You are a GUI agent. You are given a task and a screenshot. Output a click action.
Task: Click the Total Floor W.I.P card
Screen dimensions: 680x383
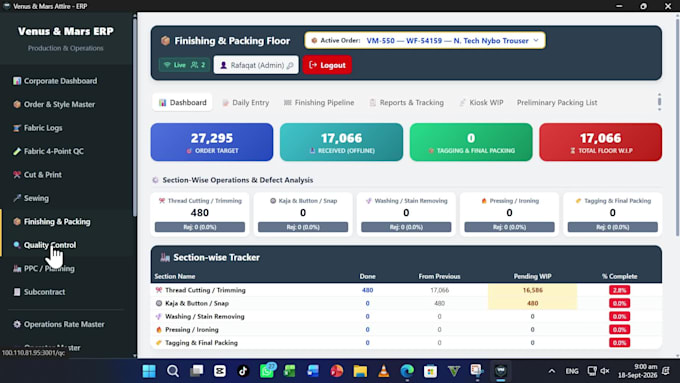(x=601, y=142)
